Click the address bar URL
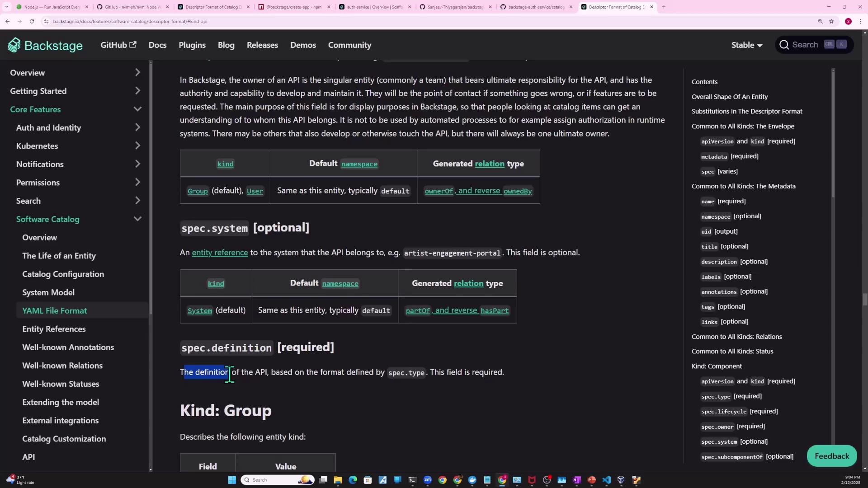Viewport: 868px width, 488px height. pyautogui.click(x=130, y=21)
